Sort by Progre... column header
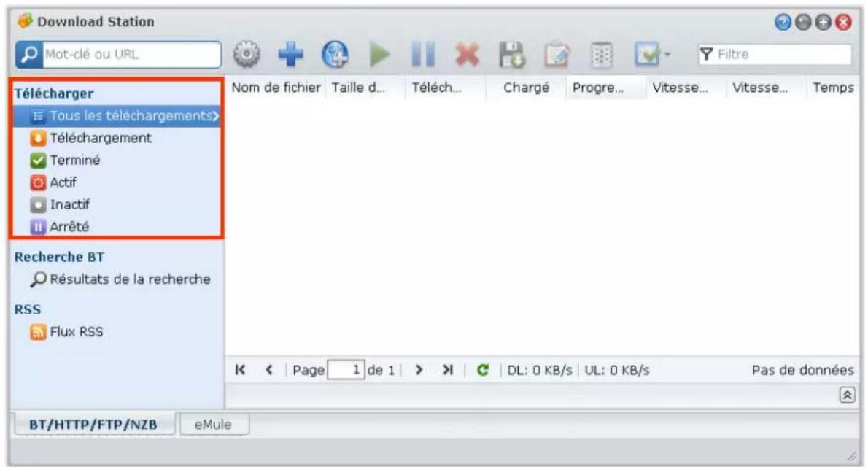 pyautogui.click(x=606, y=88)
